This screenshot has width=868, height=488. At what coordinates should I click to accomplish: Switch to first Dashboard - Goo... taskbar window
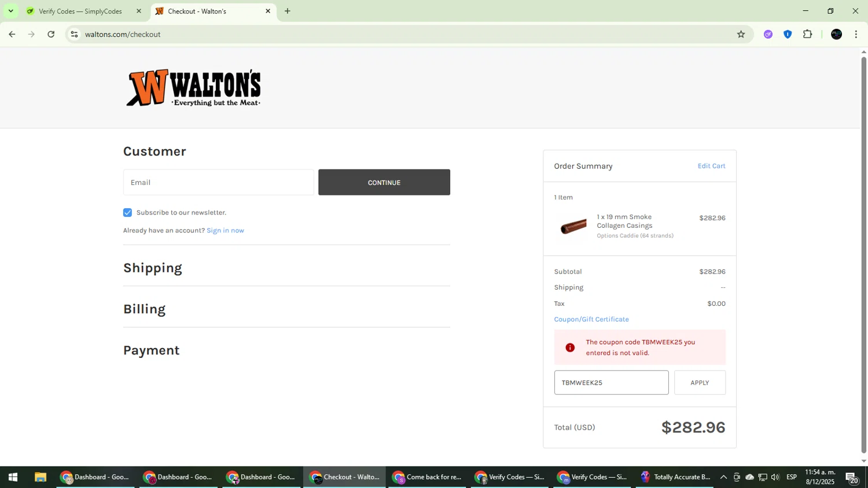(95, 477)
